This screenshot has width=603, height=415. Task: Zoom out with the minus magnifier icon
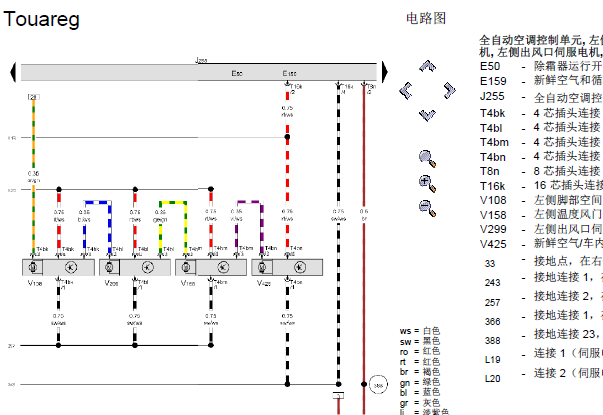[x=427, y=208]
